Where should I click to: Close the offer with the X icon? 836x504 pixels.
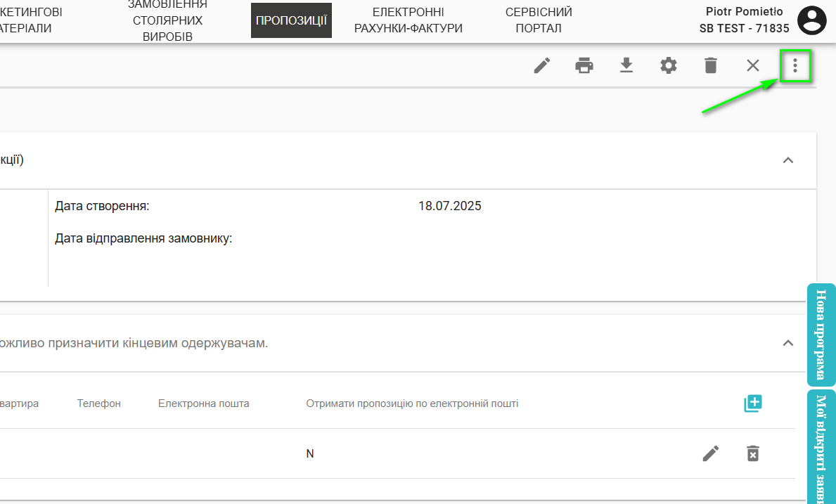pos(753,65)
